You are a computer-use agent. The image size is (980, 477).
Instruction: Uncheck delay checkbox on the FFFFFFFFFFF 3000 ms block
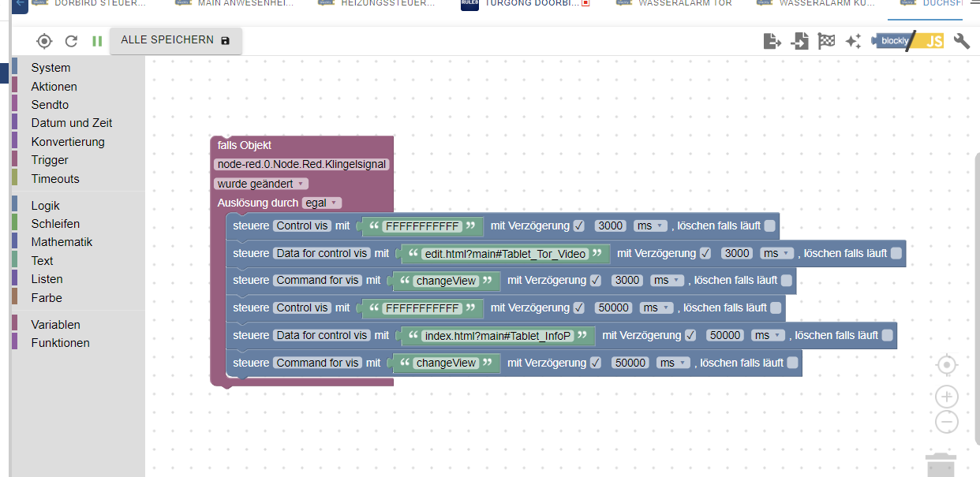[x=579, y=226]
